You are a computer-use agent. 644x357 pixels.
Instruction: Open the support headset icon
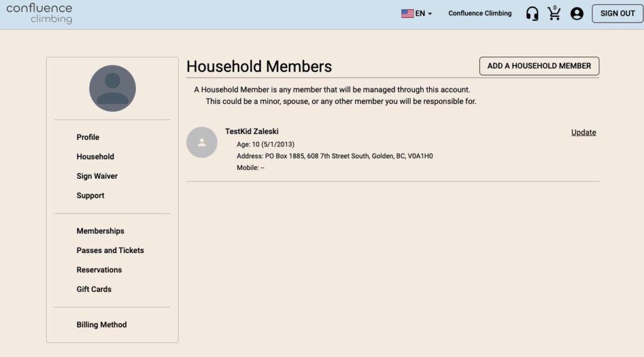(x=532, y=14)
